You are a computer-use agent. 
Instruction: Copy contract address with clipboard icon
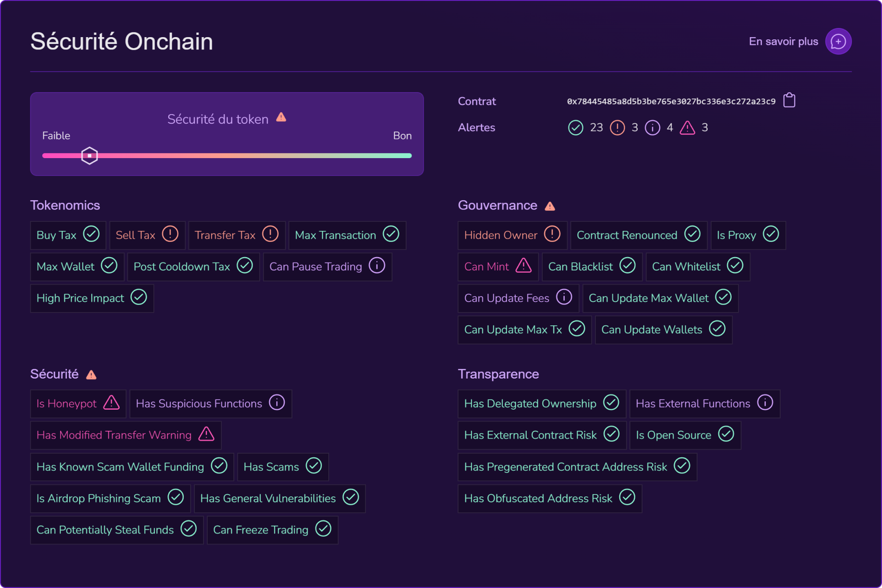789,100
